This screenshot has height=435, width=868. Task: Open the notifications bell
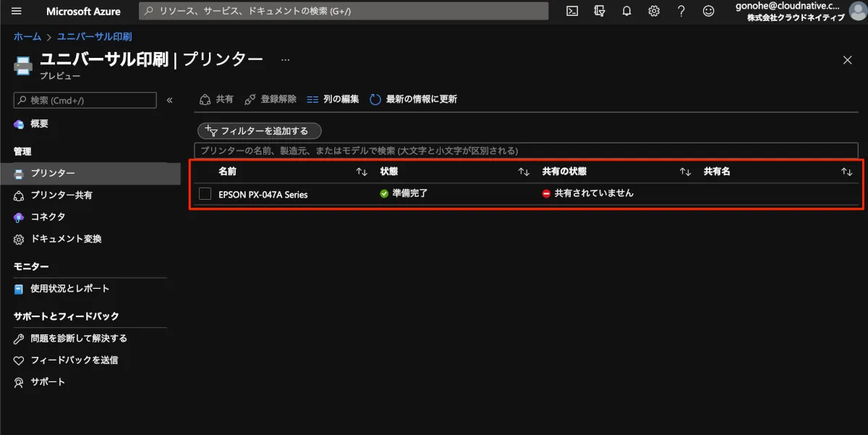[626, 11]
